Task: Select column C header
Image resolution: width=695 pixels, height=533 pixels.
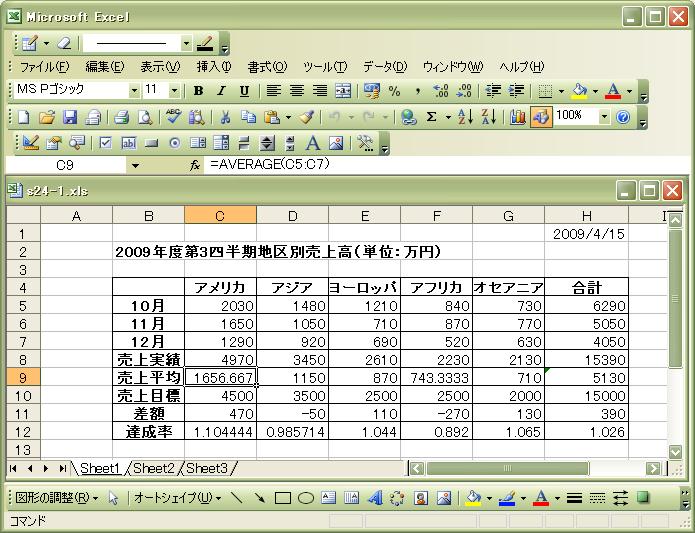Action: 220,216
